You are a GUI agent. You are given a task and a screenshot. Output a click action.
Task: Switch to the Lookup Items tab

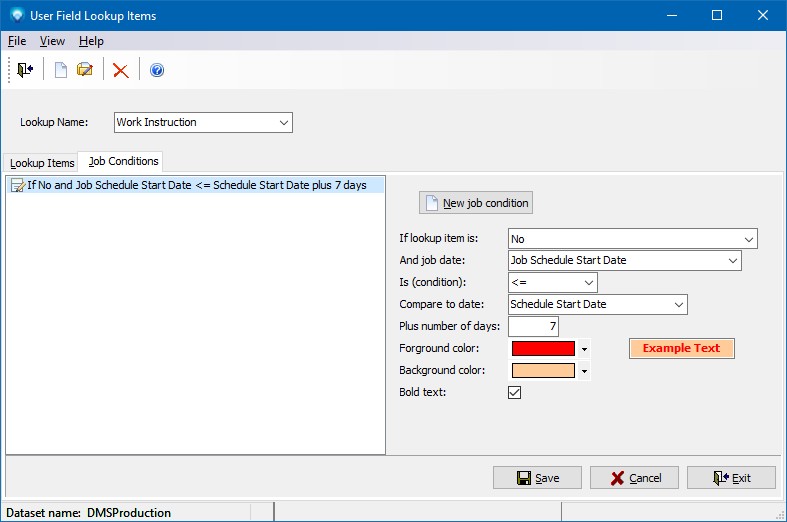(x=42, y=163)
